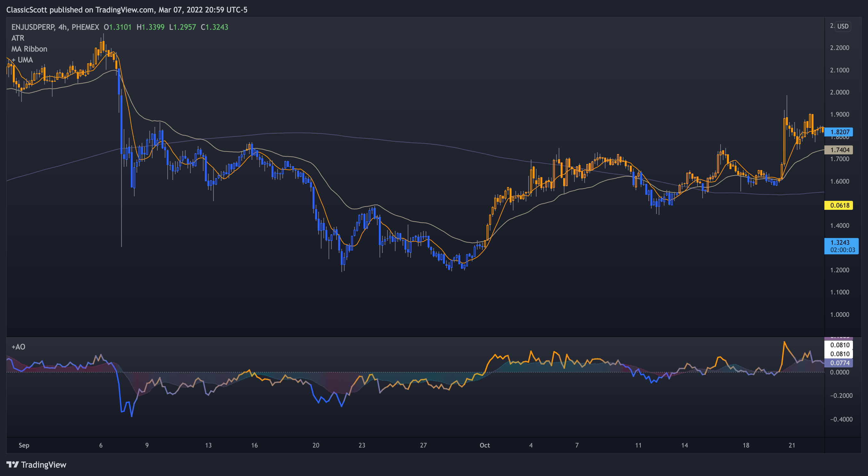Click the ClassicScott published on TradingView.com header
Viewport: 868px width, 476px height.
127,10
